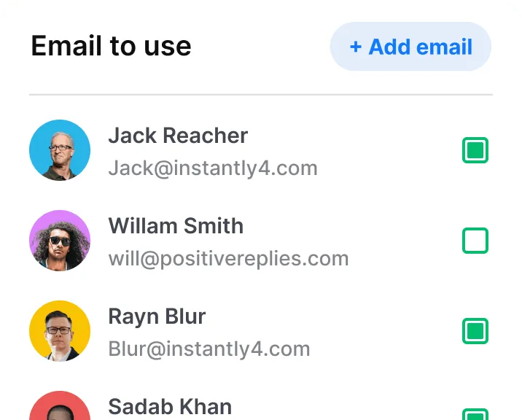
Task: Click the + Add email button
Action: click(x=410, y=46)
